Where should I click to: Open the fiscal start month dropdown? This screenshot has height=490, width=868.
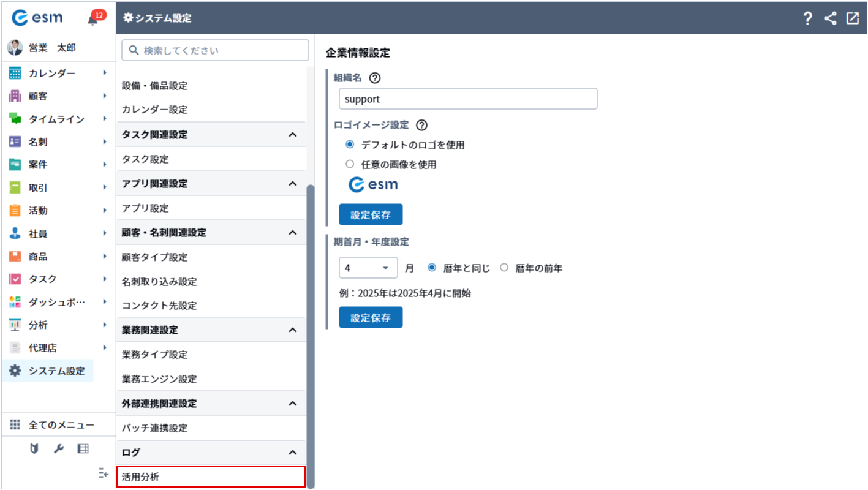click(x=368, y=268)
